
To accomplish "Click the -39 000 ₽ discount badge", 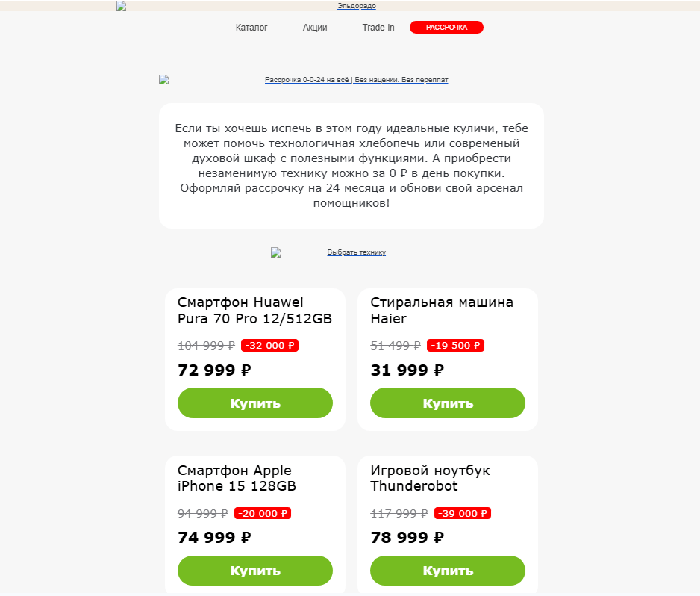I will (463, 513).
